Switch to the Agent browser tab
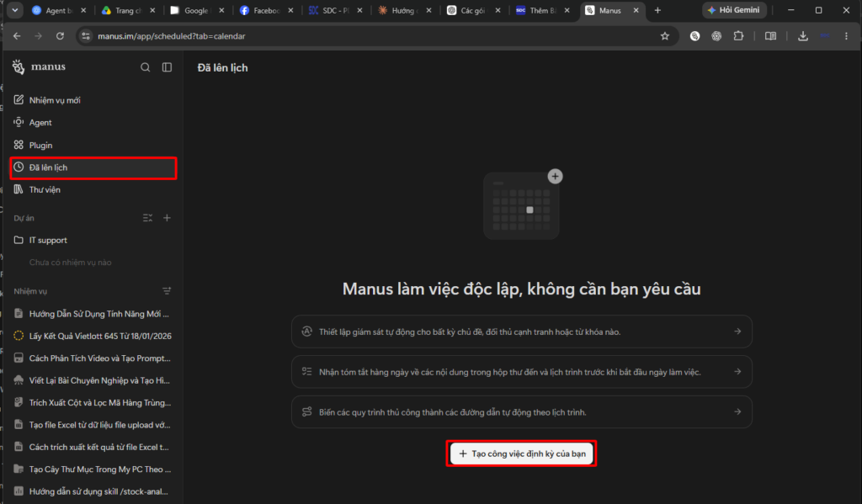The image size is (862, 504). (60, 10)
